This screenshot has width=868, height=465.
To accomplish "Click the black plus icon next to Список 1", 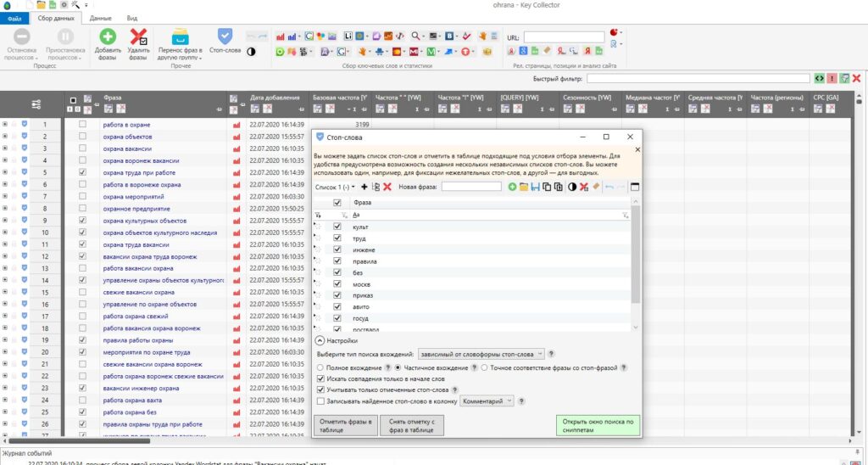I will pyautogui.click(x=364, y=187).
